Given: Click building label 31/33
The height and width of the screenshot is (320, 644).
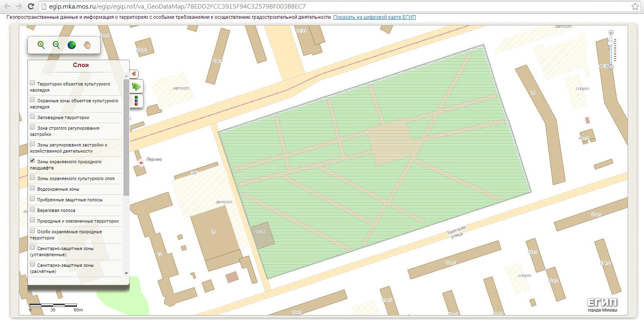Looking at the screenshot, I should click(x=301, y=31).
